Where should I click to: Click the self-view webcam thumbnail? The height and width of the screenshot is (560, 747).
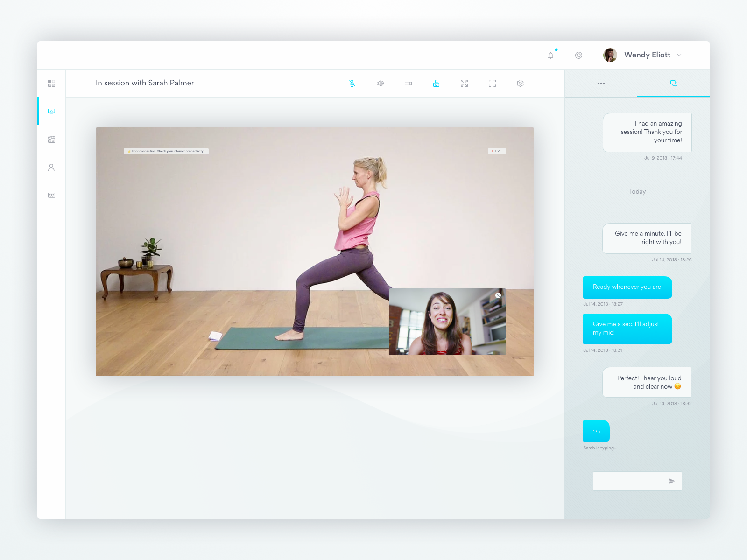click(x=447, y=322)
